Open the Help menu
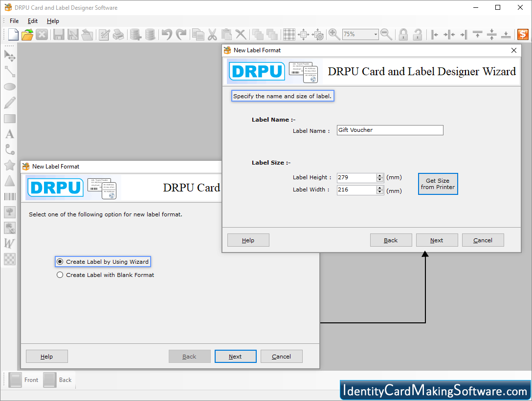Viewport: 532px width, 401px height. pos(53,21)
